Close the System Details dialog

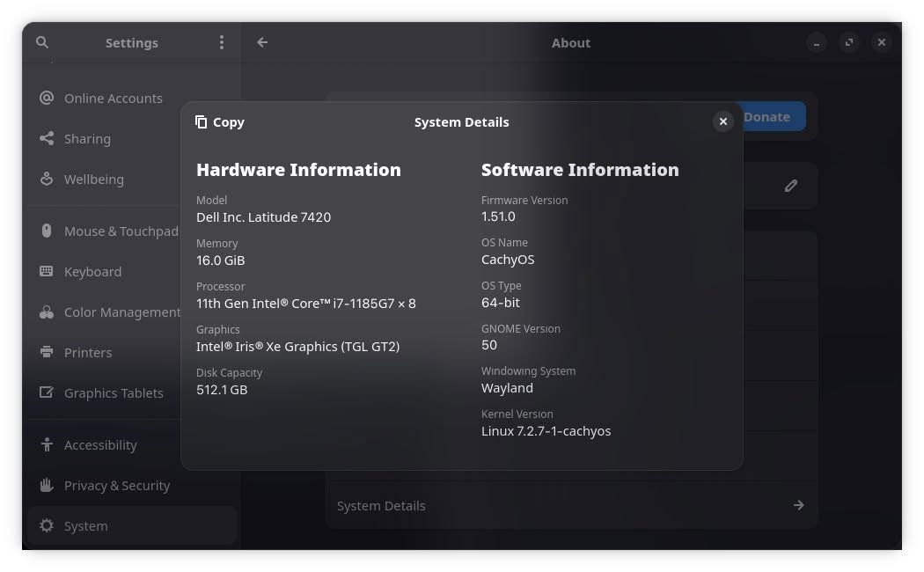[723, 121]
